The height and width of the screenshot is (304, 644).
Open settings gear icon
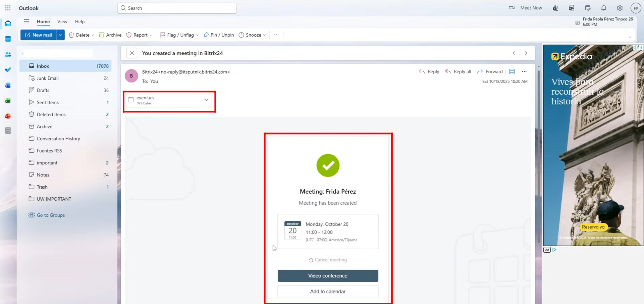point(620,8)
